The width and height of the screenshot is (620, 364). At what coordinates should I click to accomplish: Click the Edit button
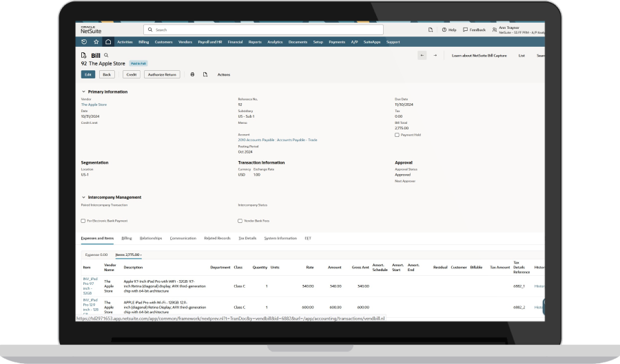87,74
